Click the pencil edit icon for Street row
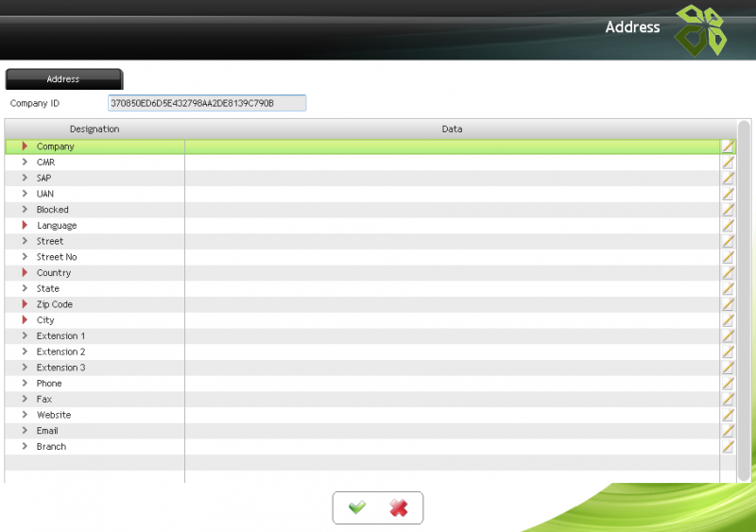 click(728, 241)
